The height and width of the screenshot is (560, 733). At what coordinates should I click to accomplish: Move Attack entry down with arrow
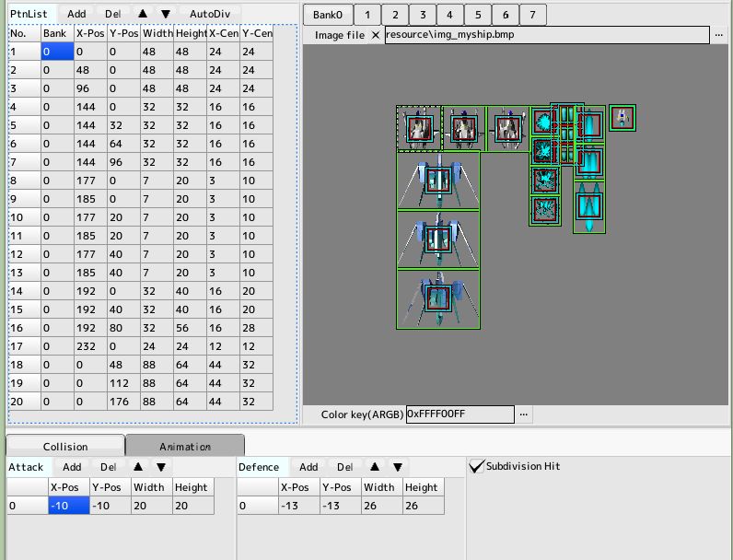point(161,467)
